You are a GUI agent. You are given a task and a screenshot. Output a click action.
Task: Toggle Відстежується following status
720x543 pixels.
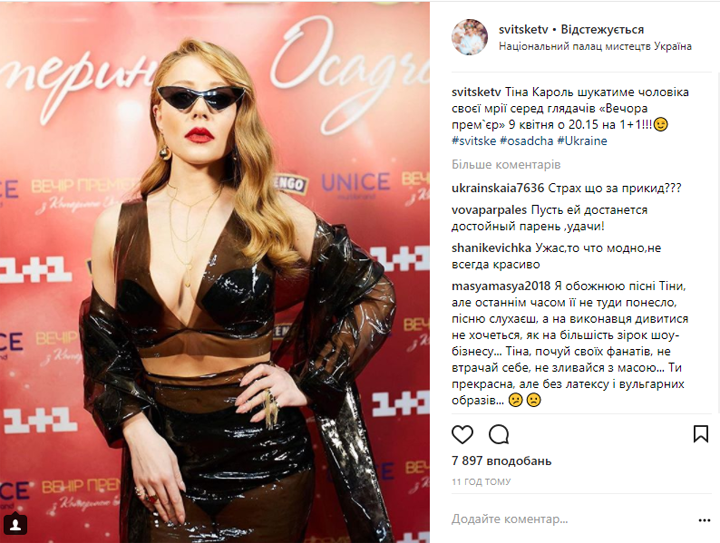602,30
